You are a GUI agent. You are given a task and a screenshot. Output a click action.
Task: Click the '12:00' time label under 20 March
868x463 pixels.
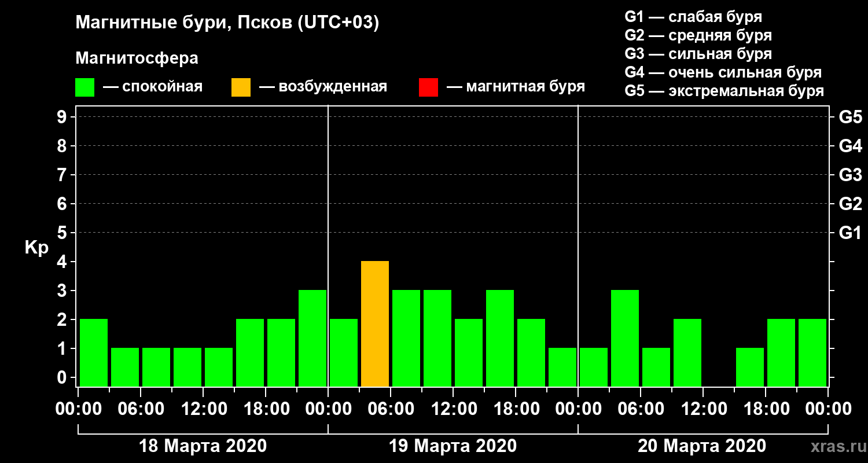(703, 409)
